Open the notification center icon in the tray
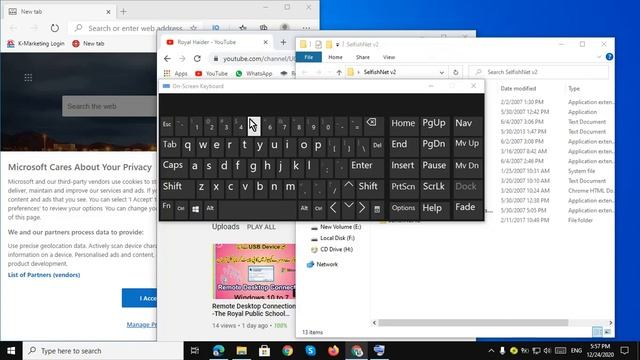The image size is (640, 360). click(x=624, y=351)
